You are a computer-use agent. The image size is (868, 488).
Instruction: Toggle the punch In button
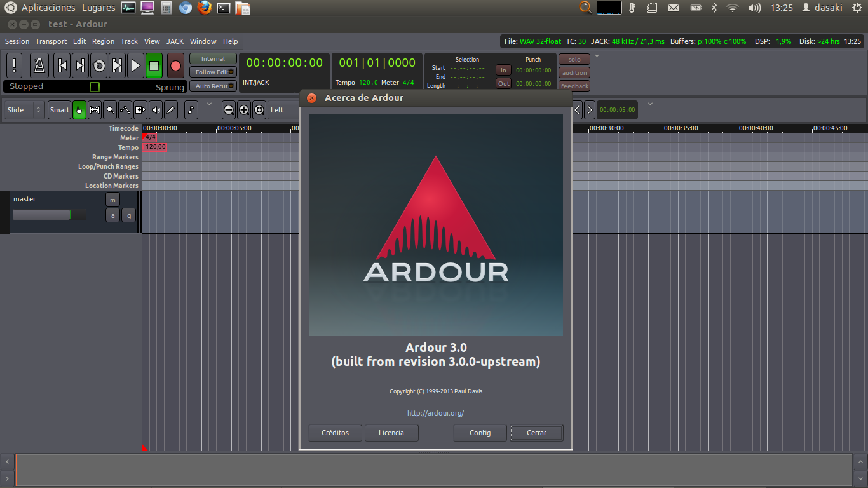[503, 71]
